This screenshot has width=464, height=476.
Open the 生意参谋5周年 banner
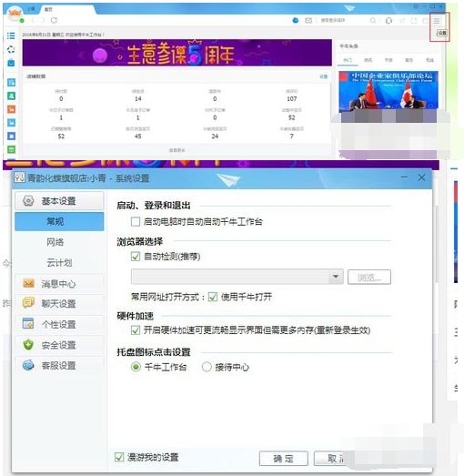point(177,53)
